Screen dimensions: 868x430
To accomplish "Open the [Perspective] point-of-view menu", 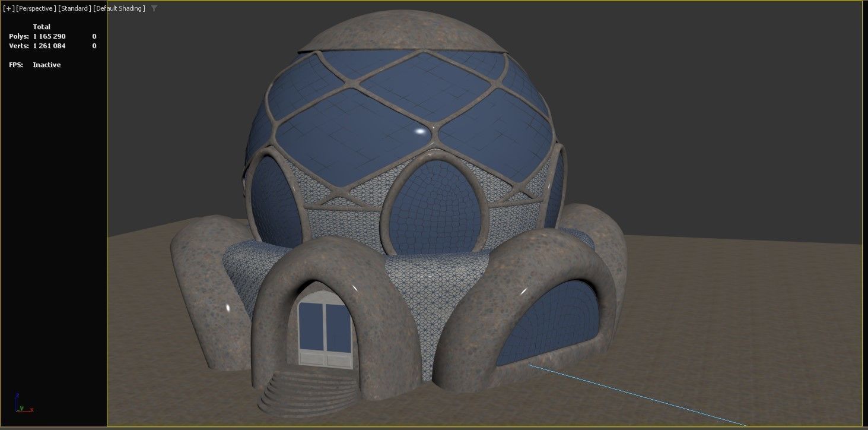I will point(36,8).
